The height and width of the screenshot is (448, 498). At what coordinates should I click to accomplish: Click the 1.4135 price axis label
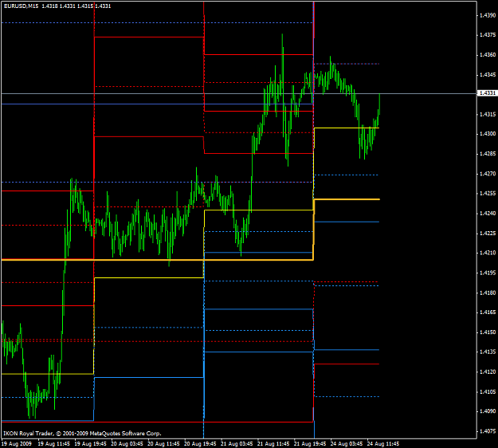tap(488, 352)
